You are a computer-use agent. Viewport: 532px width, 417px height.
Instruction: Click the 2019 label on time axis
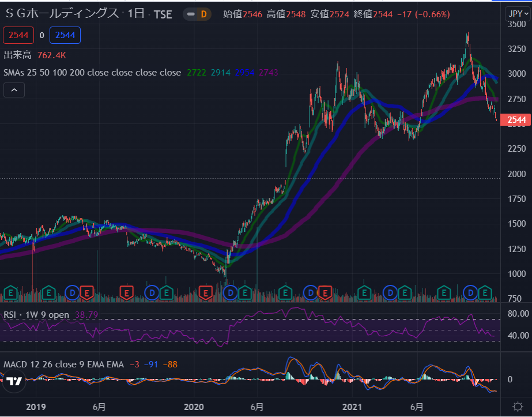coord(36,407)
